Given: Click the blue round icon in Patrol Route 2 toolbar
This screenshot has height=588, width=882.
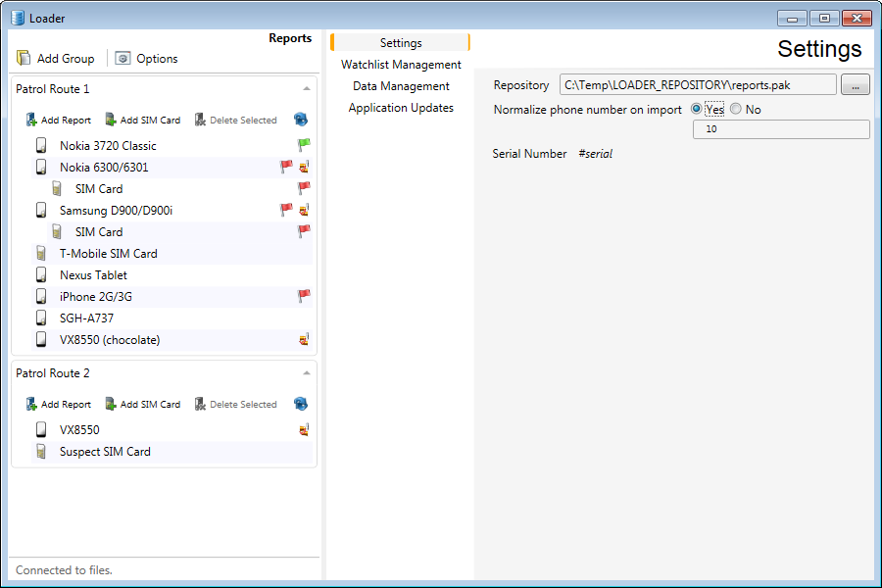Looking at the screenshot, I should (x=301, y=404).
